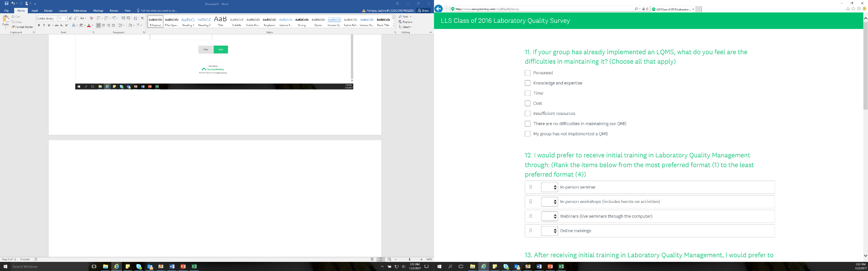Open the font size 11 dropdown
The image size is (868, 271).
[66, 18]
